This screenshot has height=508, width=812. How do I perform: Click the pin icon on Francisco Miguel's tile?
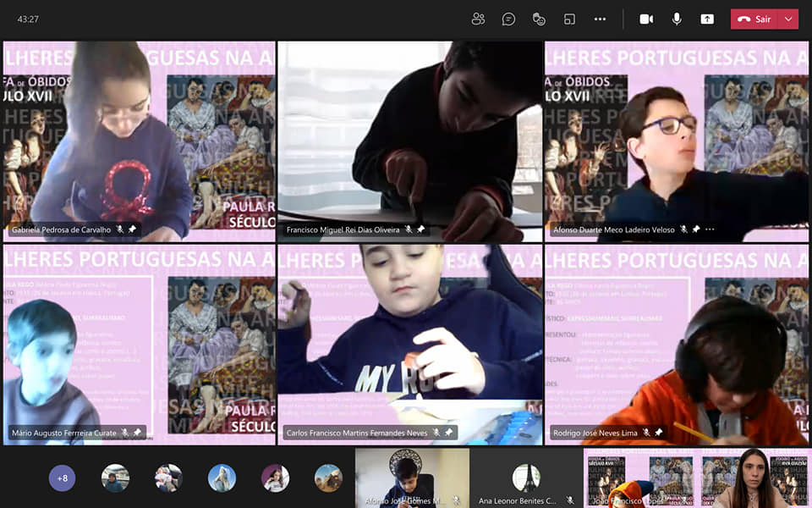tap(421, 229)
